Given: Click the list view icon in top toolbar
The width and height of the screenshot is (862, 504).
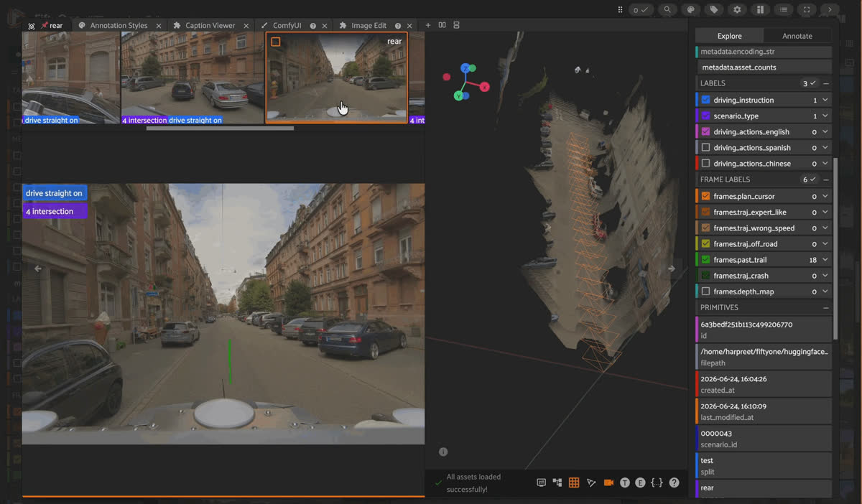Looking at the screenshot, I should pos(783,10).
